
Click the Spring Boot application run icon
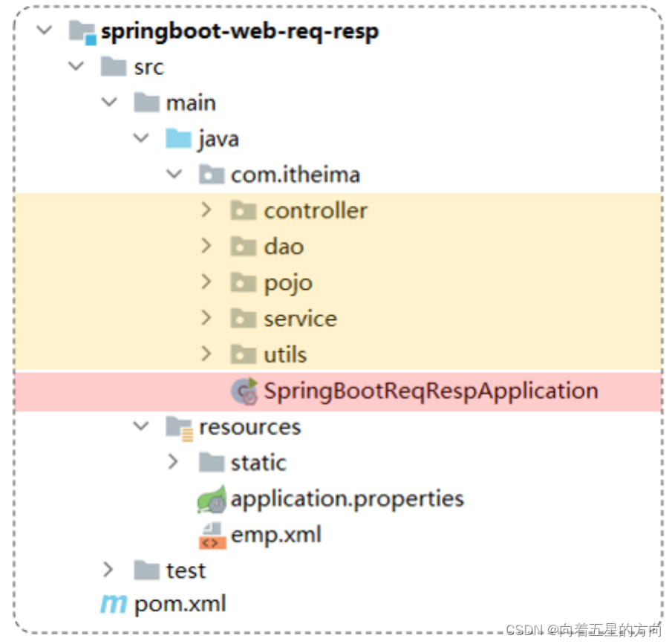tap(245, 390)
